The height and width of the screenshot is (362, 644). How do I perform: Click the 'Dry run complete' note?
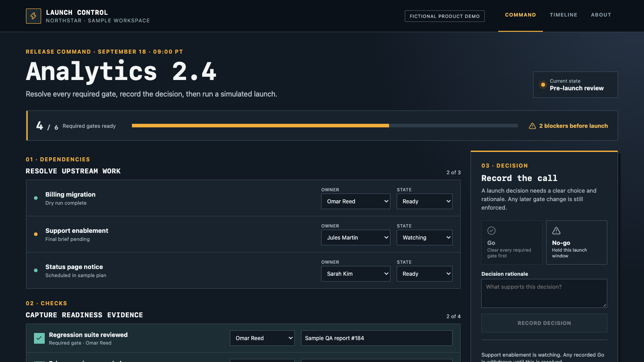(x=66, y=203)
